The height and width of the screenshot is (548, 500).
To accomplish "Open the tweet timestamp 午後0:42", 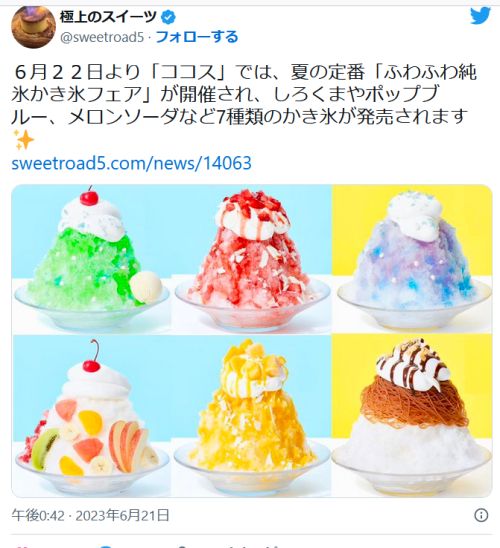I will 38,515.
